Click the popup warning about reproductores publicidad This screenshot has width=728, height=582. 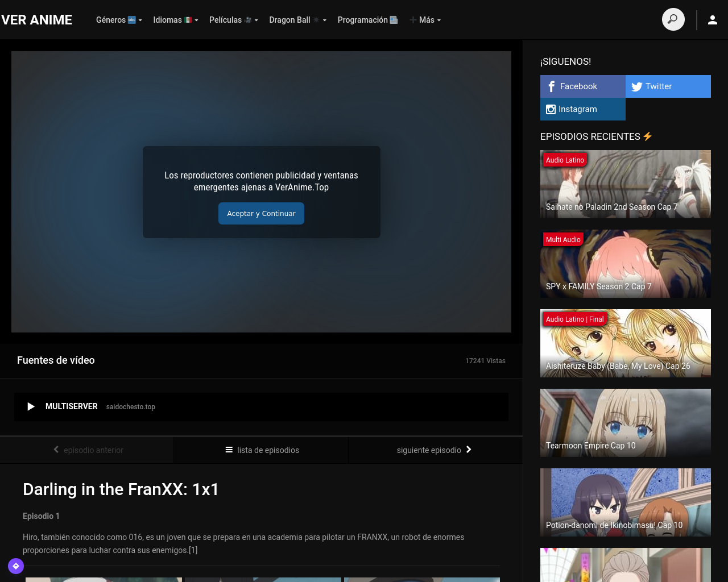pos(261,181)
